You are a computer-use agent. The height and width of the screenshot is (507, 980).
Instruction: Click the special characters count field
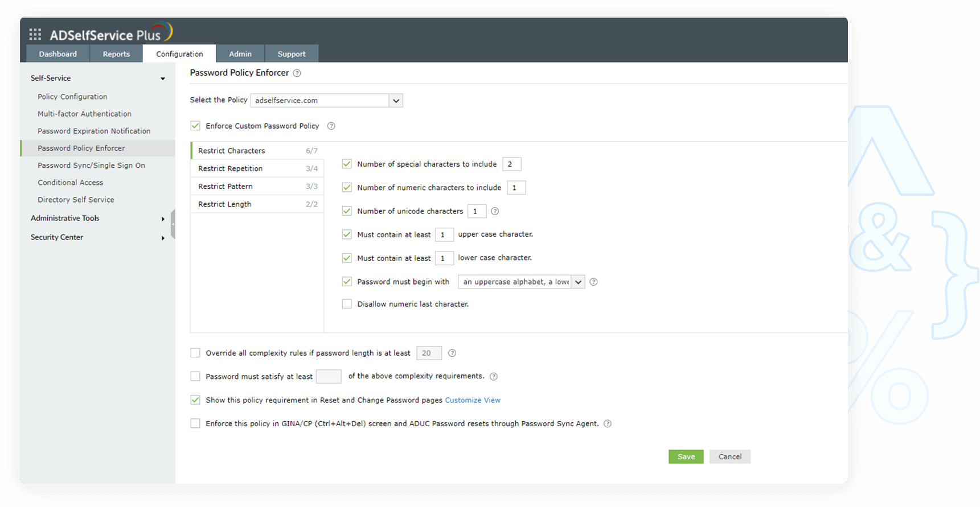point(511,164)
